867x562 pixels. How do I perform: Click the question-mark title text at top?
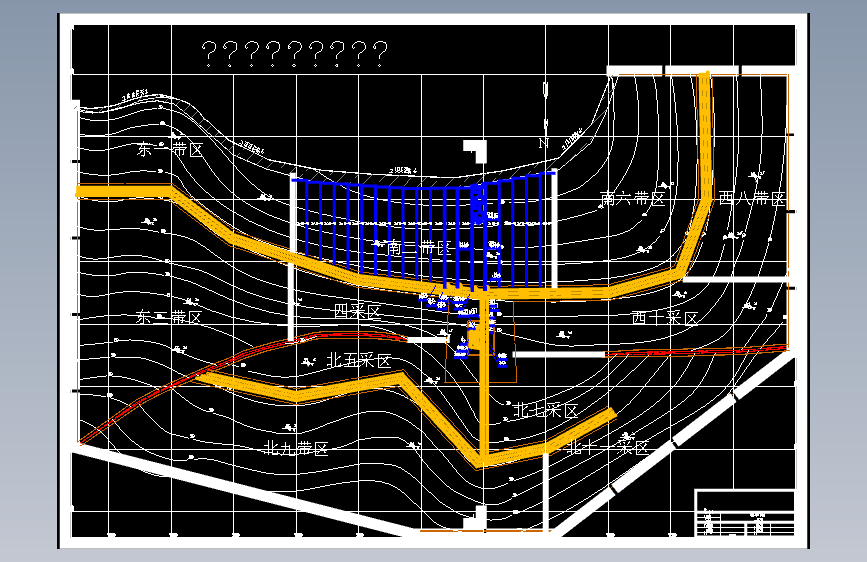(294, 54)
